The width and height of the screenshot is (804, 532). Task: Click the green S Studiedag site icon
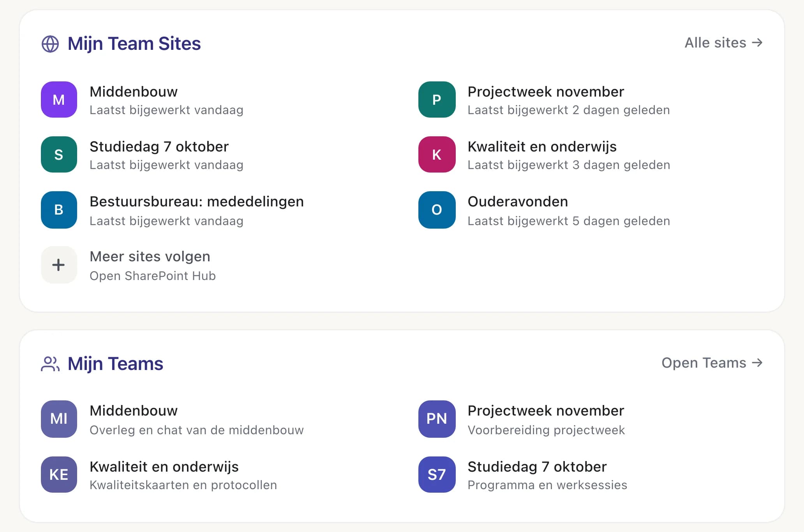[59, 155]
